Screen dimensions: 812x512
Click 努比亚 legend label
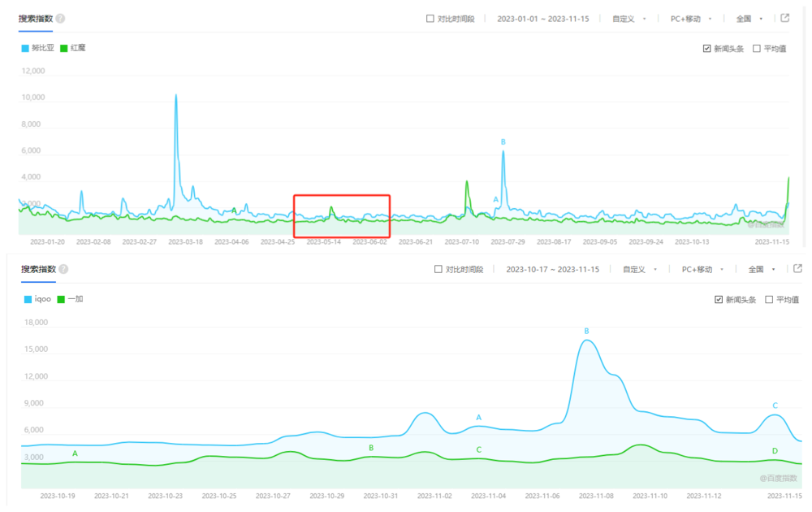42,48
